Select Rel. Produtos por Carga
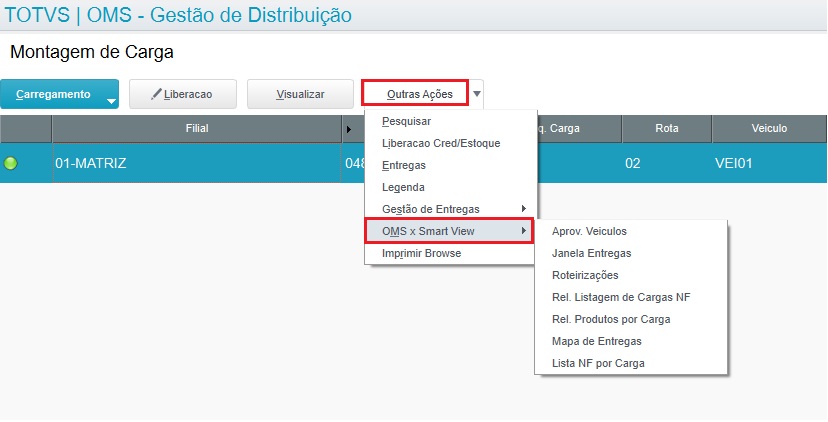828x422 pixels. pos(631,320)
